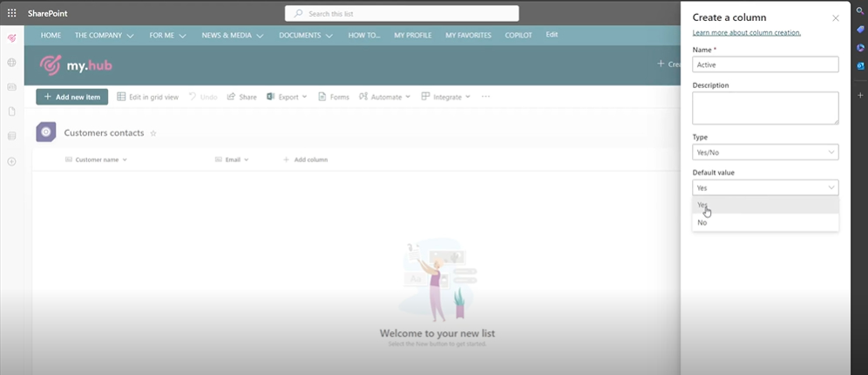Click inside the Description text box
The width and height of the screenshot is (868, 375).
click(x=765, y=108)
